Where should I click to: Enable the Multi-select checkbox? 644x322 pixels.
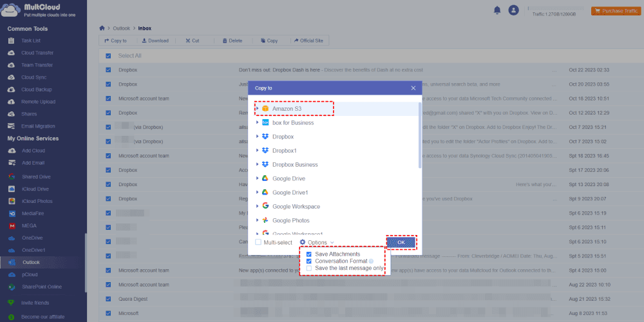tap(258, 242)
